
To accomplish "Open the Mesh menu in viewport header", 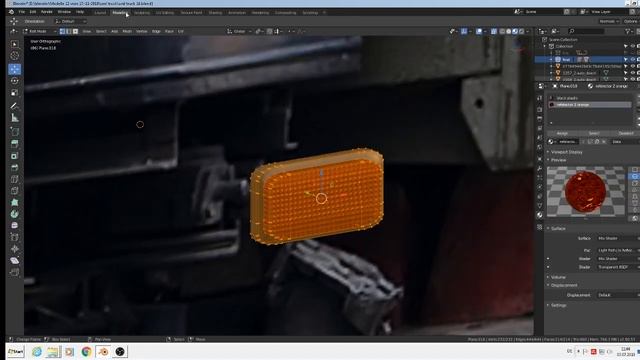I will 127,31.
